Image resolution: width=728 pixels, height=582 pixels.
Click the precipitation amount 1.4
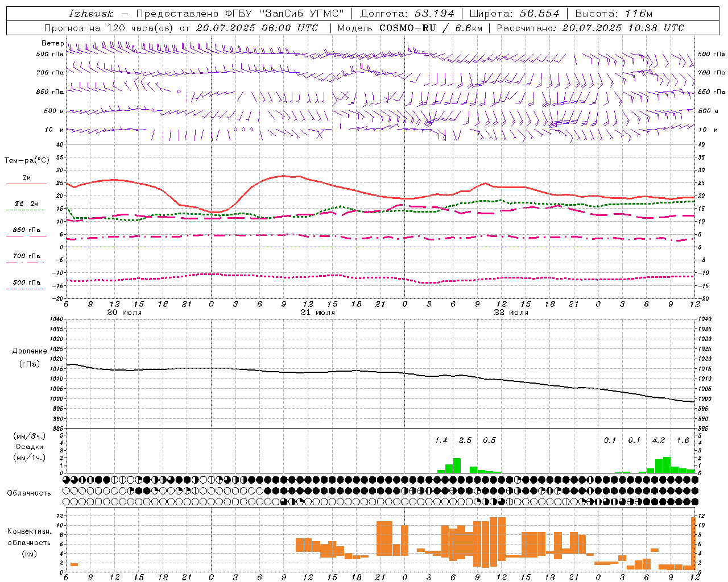pos(441,440)
